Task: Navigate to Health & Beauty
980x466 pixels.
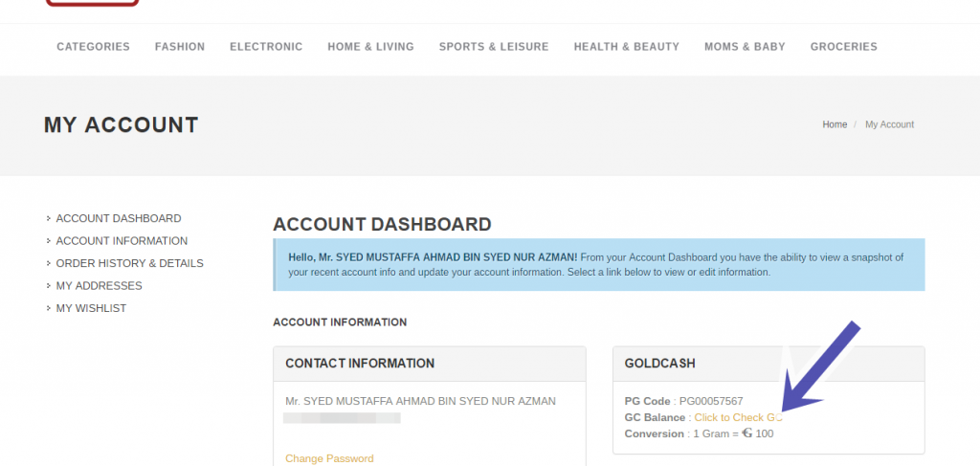Action: [x=626, y=47]
